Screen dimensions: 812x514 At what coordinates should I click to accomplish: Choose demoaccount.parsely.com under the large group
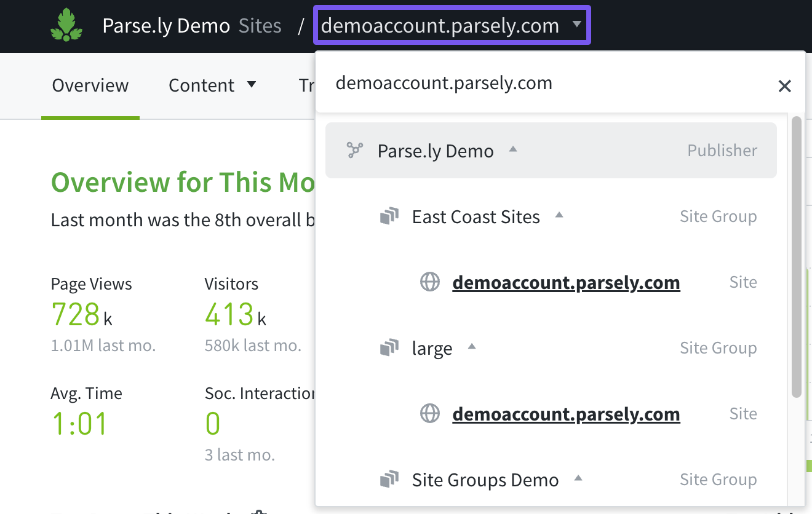click(566, 414)
